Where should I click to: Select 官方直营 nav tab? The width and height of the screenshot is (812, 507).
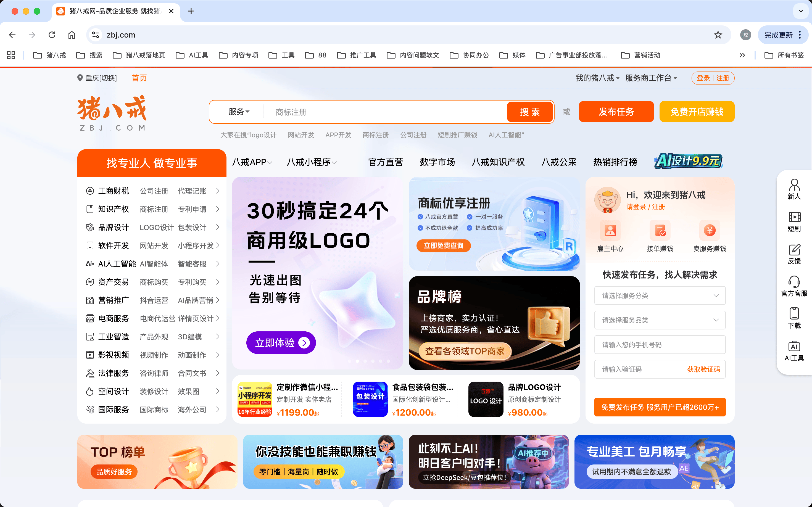click(385, 162)
